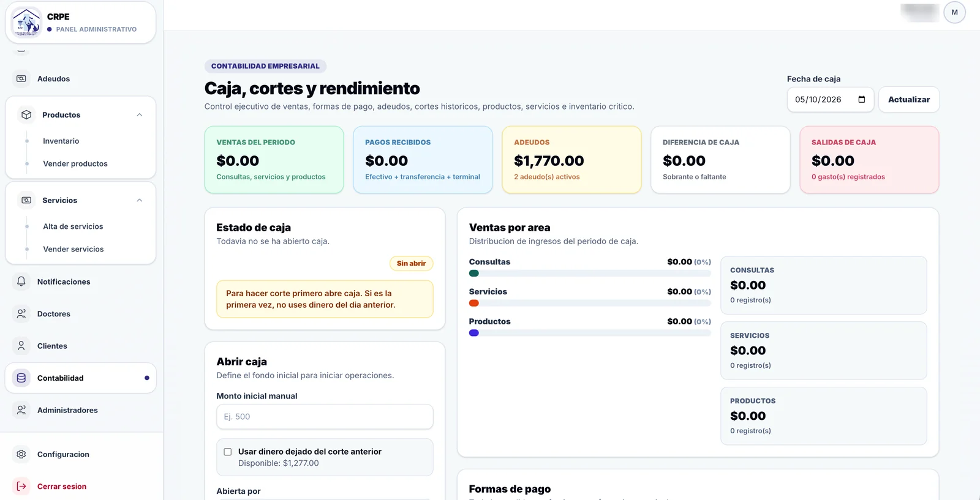Click the Productos progress bar in Ventas por area
The width and height of the screenshot is (980, 500).
590,333
